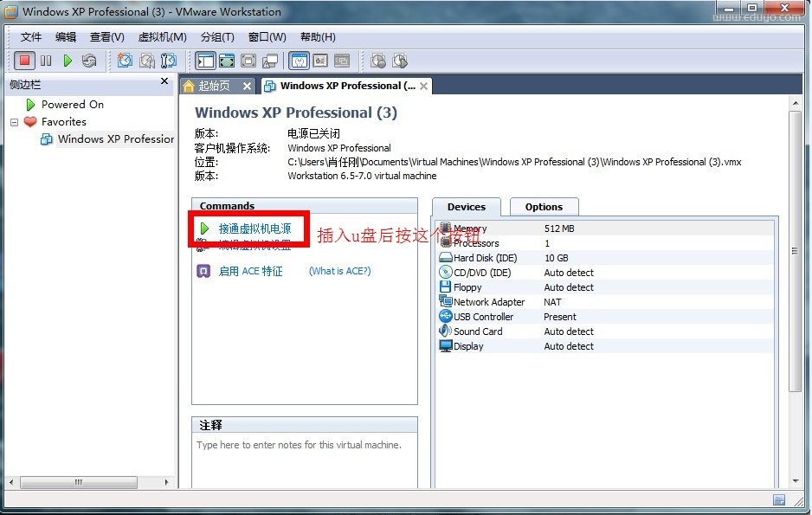Image resolution: width=812 pixels, height=515 pixels.
Task: Click the Reset virtual machine toolbar icon
Action: pos(89,61)
